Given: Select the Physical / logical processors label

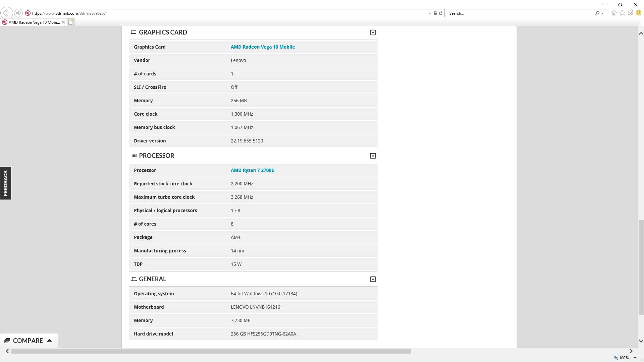Looking at the screenshot, I should click(165, 210).
